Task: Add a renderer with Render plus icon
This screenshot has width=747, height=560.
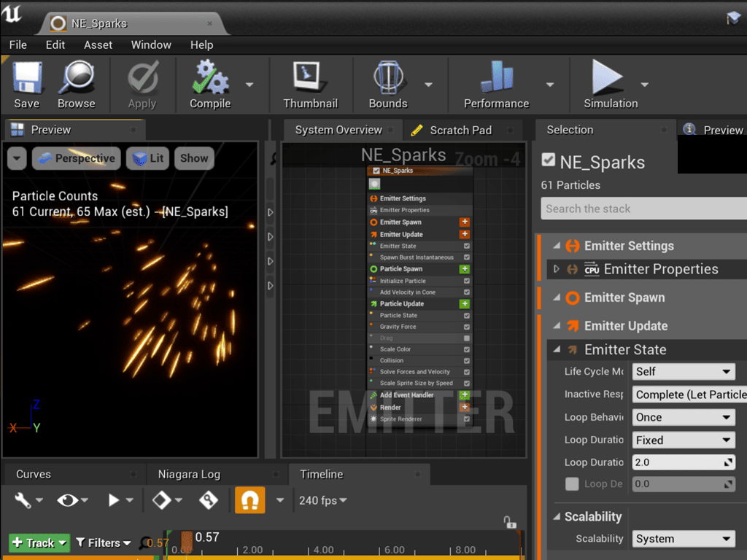Action: (x=465, y=407)
